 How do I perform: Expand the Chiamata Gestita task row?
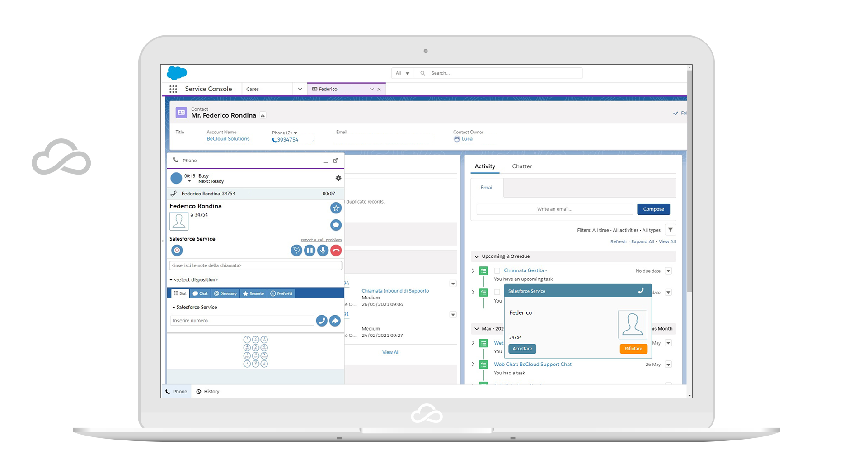click(x=473, y=271)
